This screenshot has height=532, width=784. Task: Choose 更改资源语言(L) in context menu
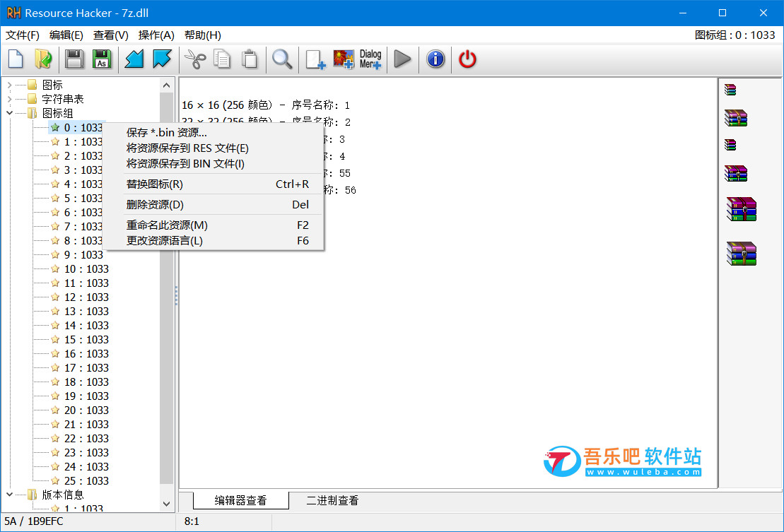tap(214, 240)
